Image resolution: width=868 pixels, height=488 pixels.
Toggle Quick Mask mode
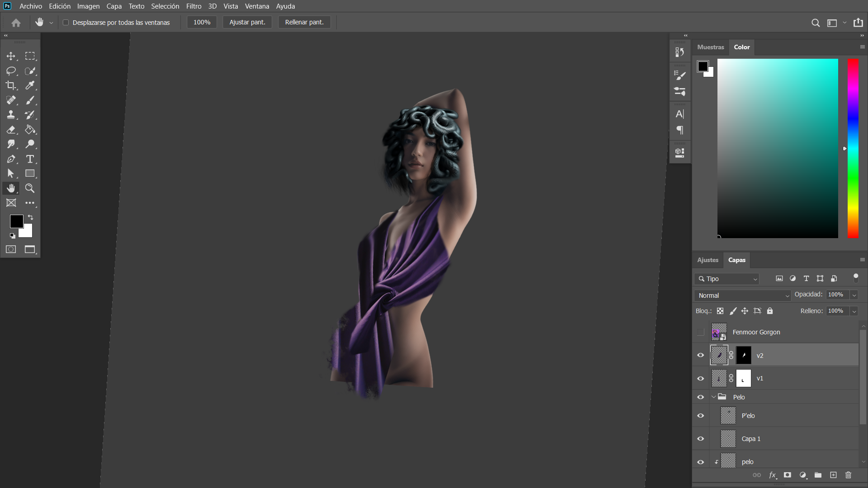[x=11, y=249]
